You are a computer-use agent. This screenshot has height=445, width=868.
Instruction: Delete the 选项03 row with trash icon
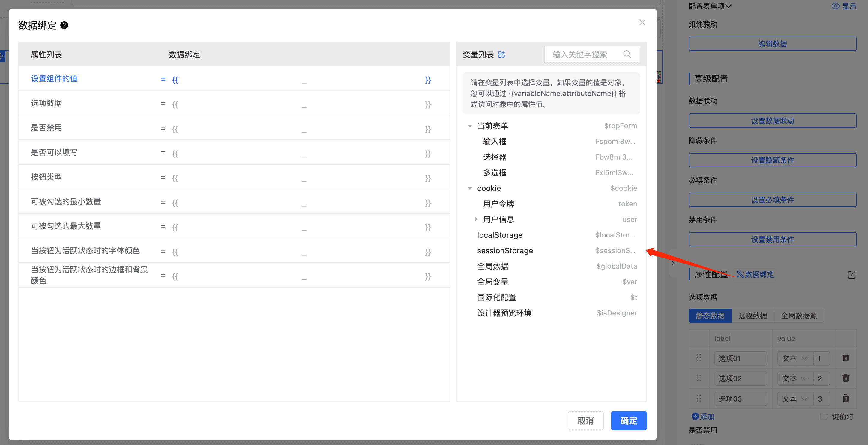point(845,399)
